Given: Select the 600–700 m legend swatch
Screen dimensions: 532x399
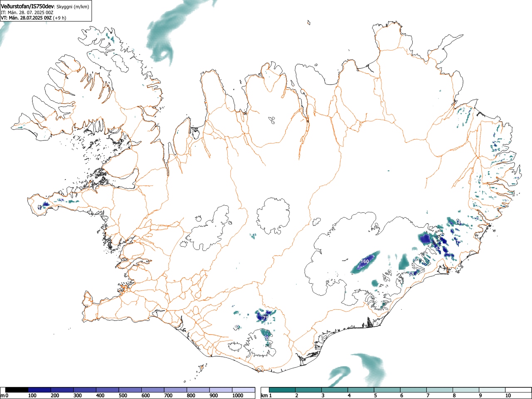Looking at the screenshot, I should (153, 390).
